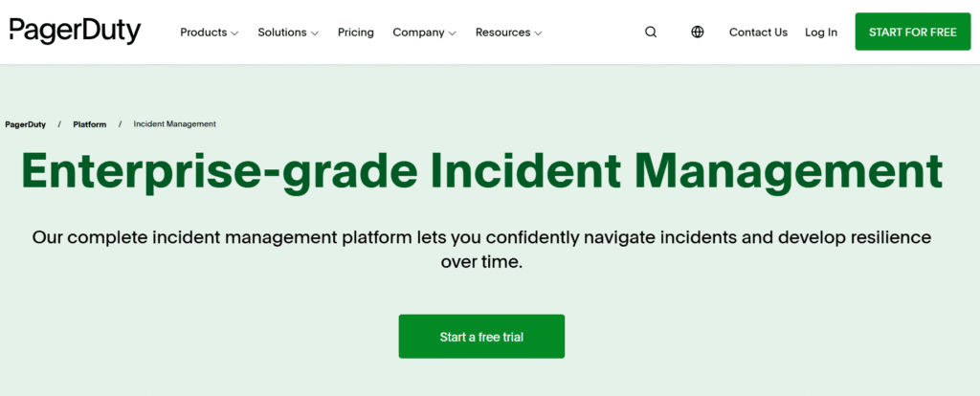Click the incident management platform description paragraph

pos(482,250)
